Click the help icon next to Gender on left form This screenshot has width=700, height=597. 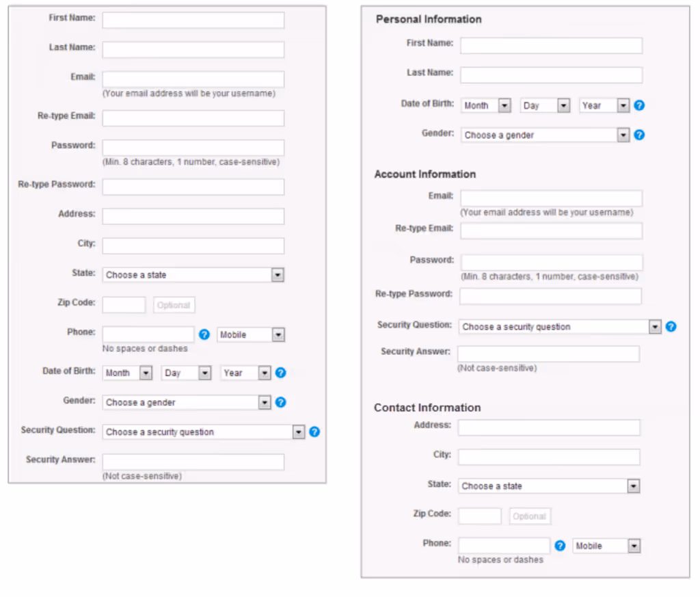280,402
